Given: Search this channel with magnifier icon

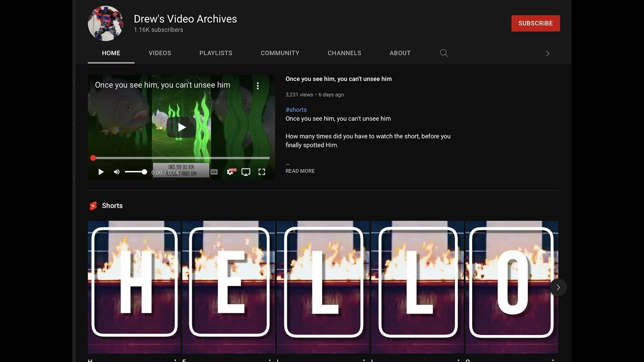Looking at the screenshot, I should (x=444, y=53).
